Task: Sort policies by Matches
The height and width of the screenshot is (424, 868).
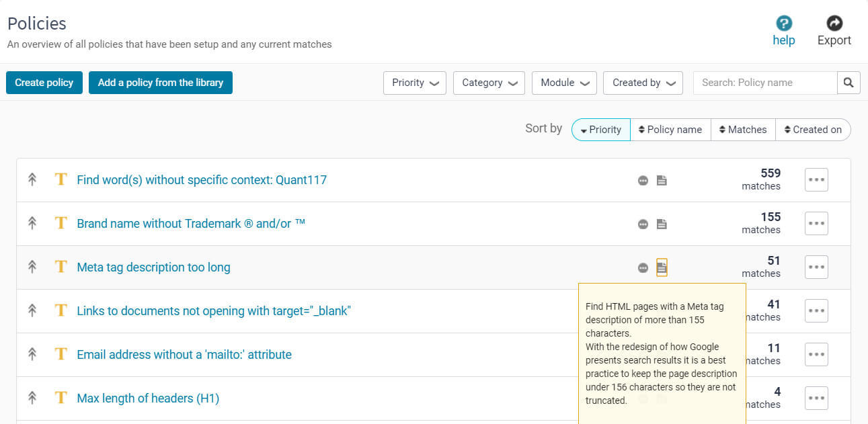Action: coord(743,130)
